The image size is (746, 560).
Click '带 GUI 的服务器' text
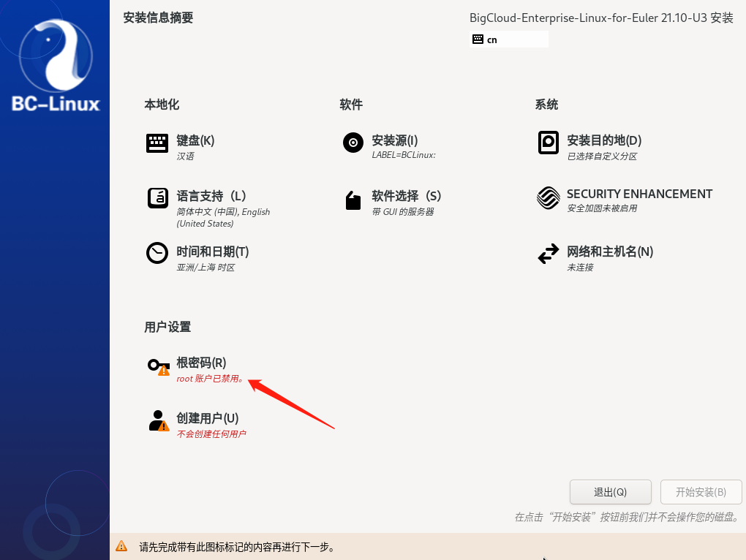(x=402, y=212)
